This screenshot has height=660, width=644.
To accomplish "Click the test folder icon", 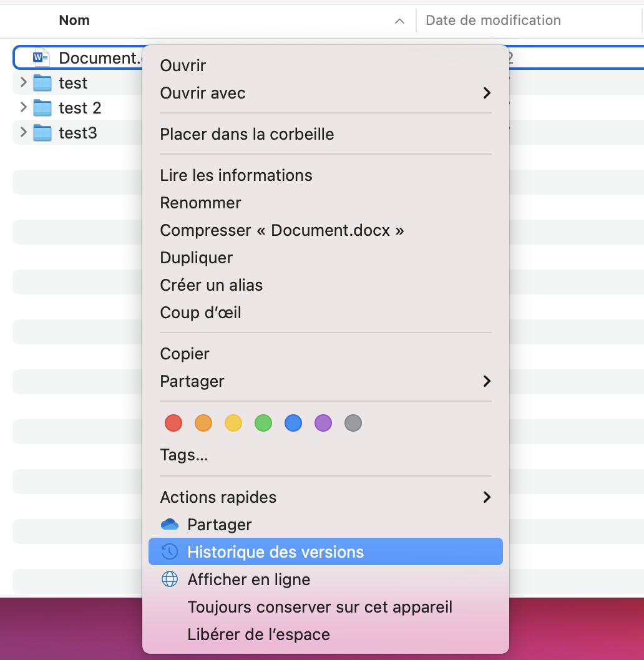I will (42, 83).
